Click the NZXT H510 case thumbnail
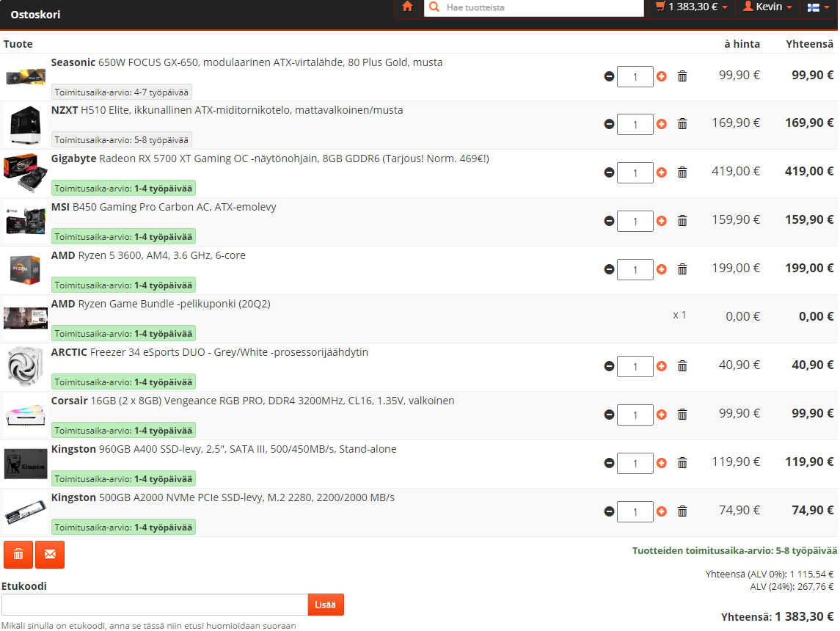Screen dimensions: 840x631 (26, 125)
